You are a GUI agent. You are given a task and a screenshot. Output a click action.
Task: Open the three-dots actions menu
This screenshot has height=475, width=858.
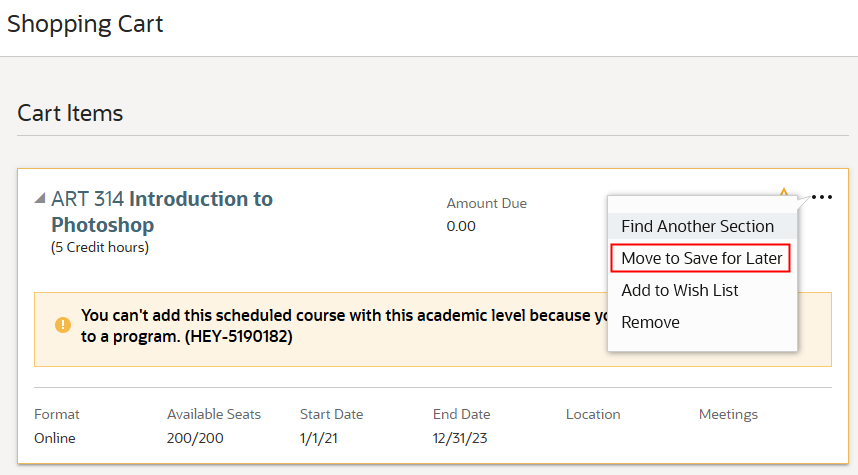pyautogui.click(x=822, y=197)
